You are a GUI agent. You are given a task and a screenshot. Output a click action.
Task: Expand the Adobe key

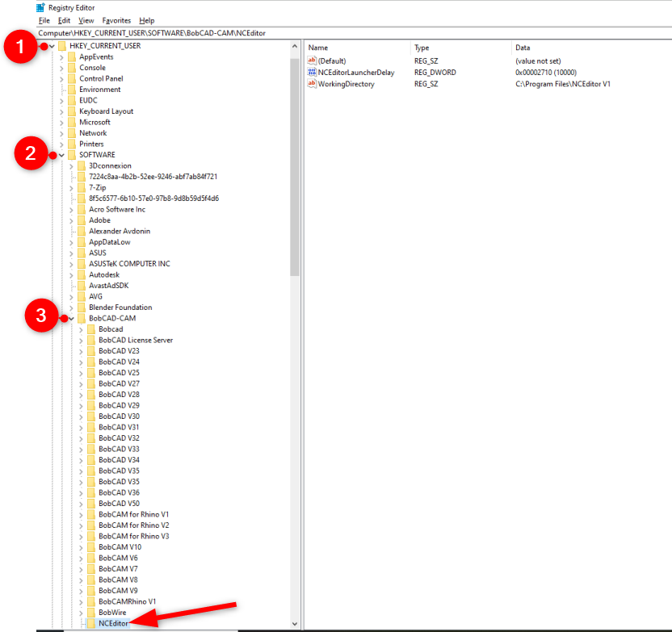click(71, 220)
